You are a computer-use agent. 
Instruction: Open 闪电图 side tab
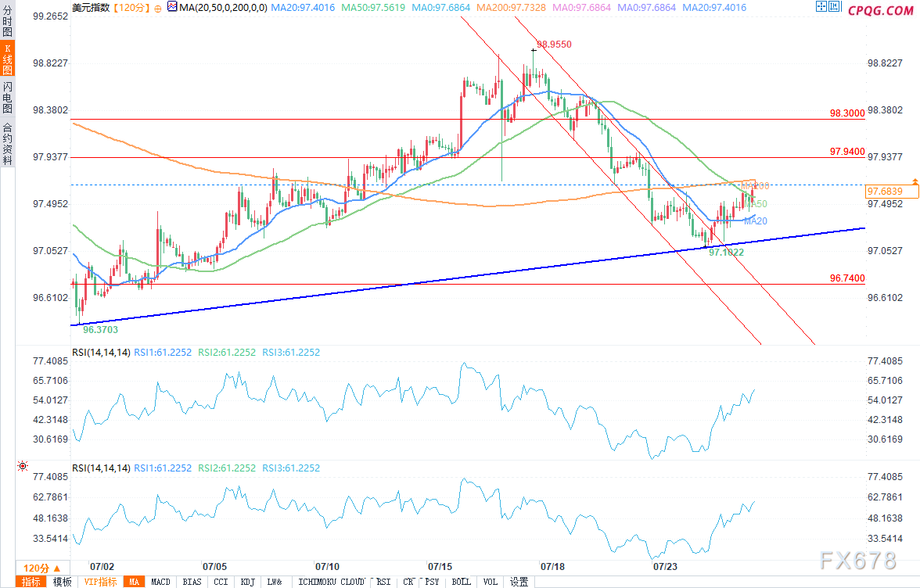pos(7,97)
